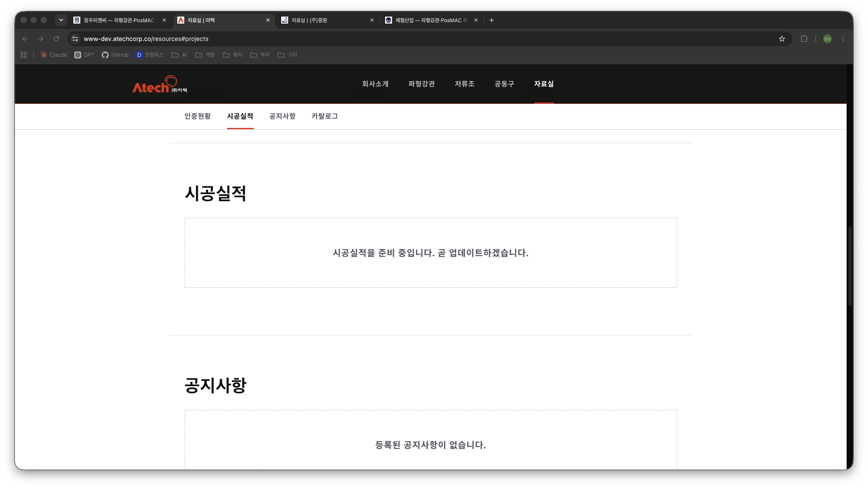Image resolution: width=868 pixels, height=488 pixels.
Task: Click the 시공실적 section heading
Action: pyautogui.click(x=216, y=193)
